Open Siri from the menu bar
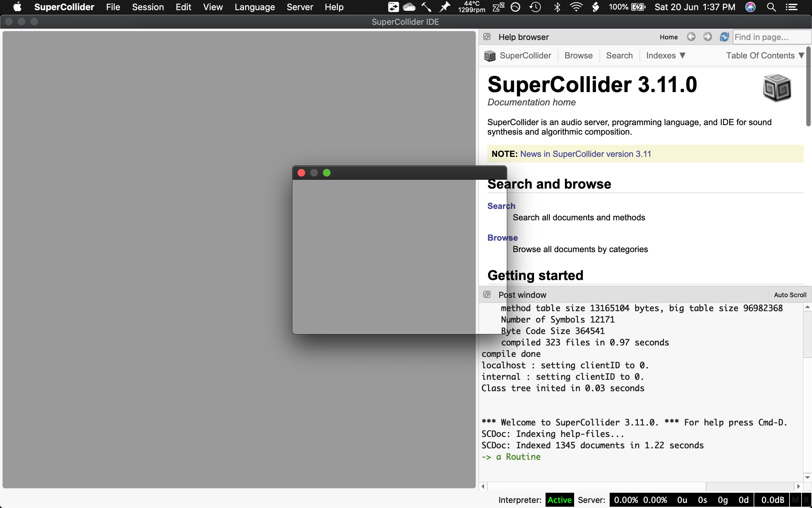The width and height of the screenshot is (812, 508). 750,7
